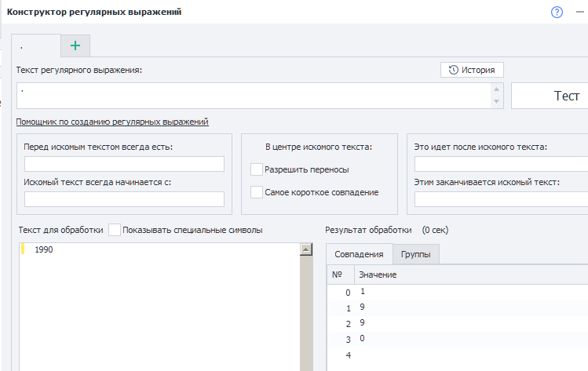
Task: Open the help question mark icon
Action: pos(557,13)
